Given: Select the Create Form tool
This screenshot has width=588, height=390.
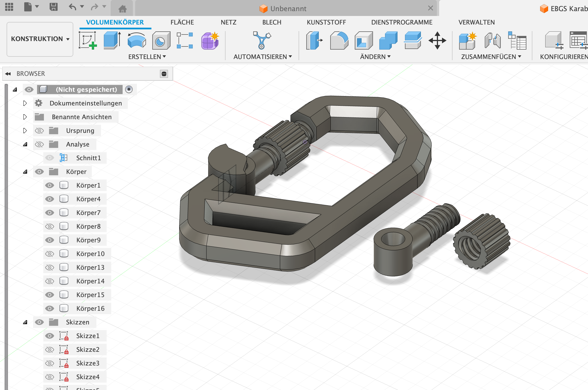Looking at the screenshot, I should (210, 41).
